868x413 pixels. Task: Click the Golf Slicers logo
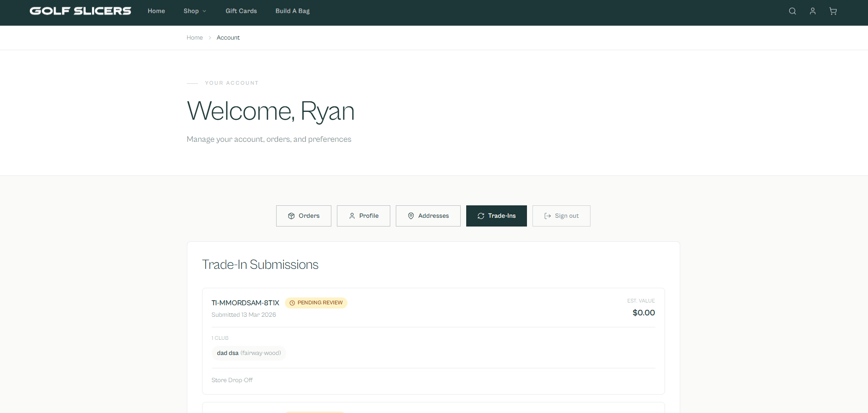[x=81, y=11]
